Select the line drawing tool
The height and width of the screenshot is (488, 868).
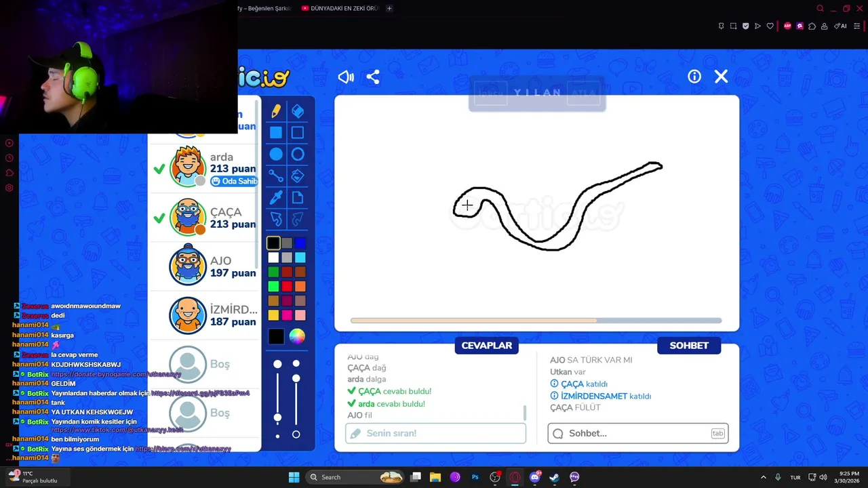pyautogui.click(x=276, y=176)
